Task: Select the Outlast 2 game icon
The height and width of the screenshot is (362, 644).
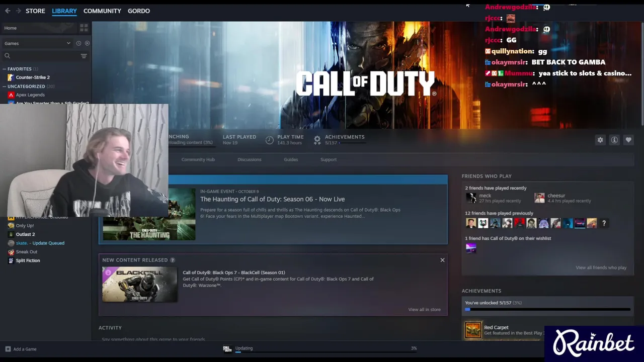Action: coord(11,234)
